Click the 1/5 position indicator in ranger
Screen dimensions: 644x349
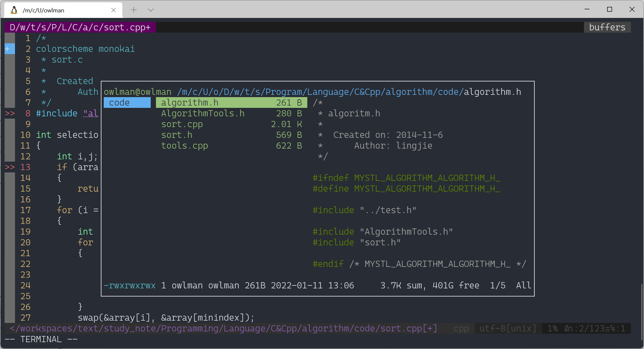point(498,285)
